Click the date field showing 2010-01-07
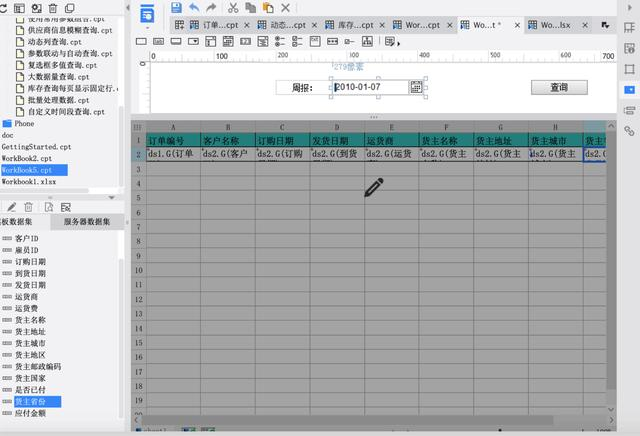Image resolution: width=640 pixels, height=436 pixels. click(370, 87)
